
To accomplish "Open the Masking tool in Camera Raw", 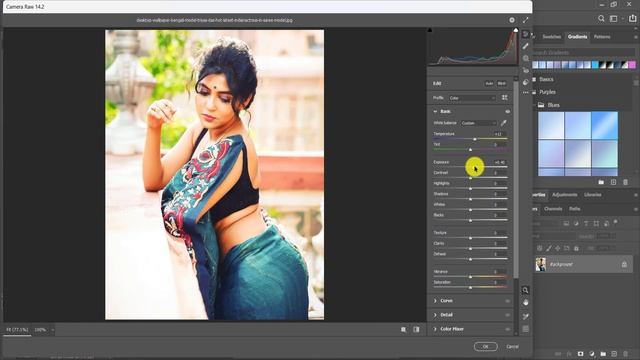I will point(526,58).
